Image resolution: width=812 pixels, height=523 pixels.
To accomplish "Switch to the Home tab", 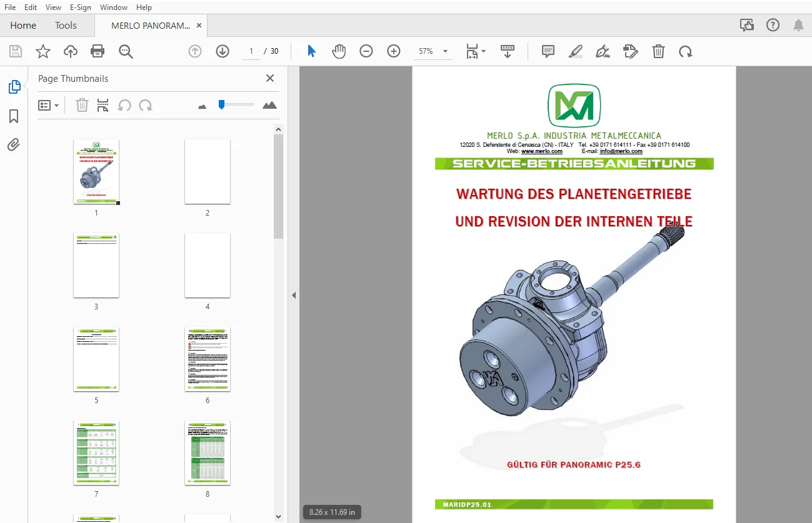I will [23, 26].
